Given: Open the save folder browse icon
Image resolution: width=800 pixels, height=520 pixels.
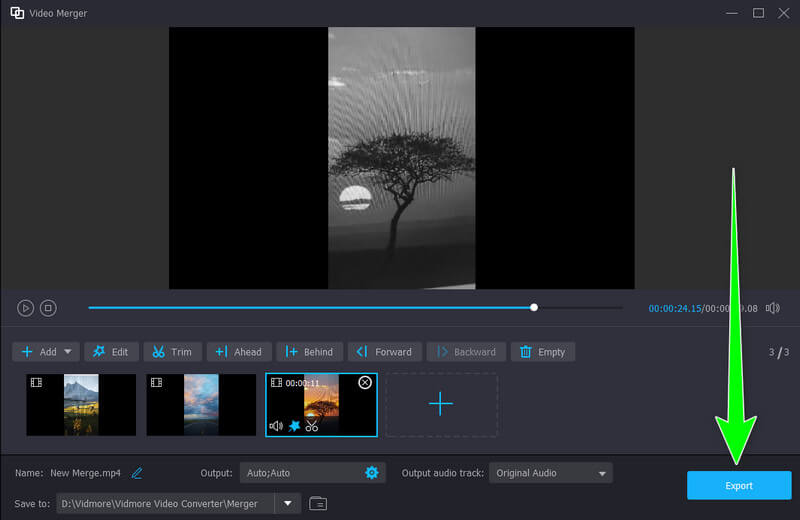Looking at the screenshot, I should point(318,503).
